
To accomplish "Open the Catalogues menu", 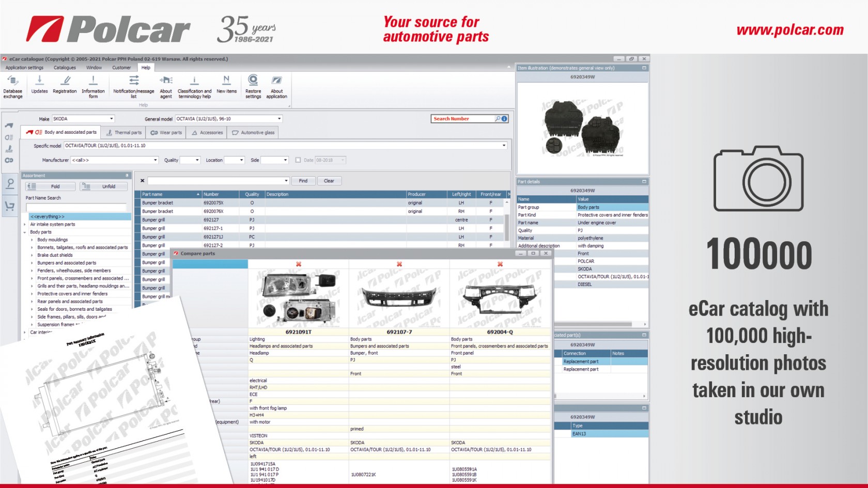I will coord(65,68).
